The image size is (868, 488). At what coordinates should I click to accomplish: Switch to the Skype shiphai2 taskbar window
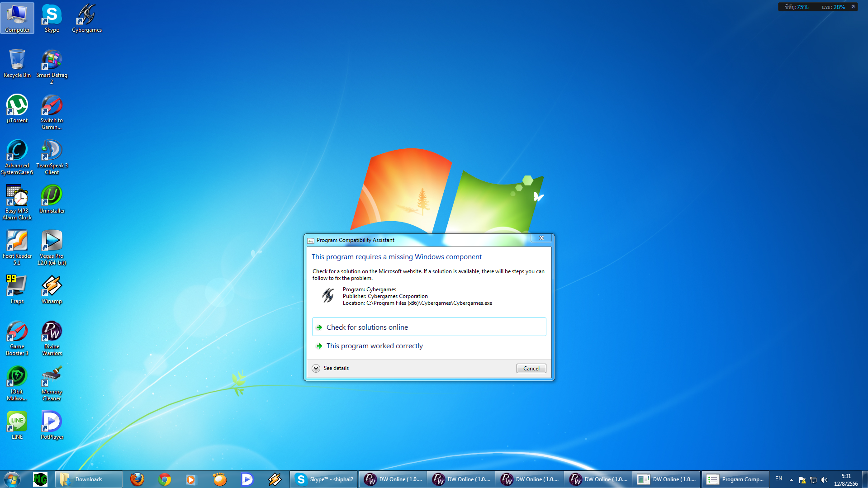(x=324, y=479)
